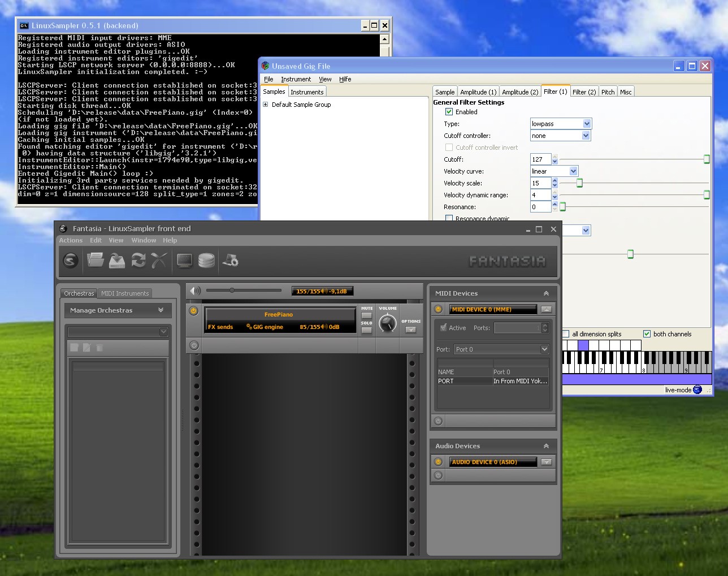
Task: Click the FreePiano channel power button
Action: pos(193,310)
